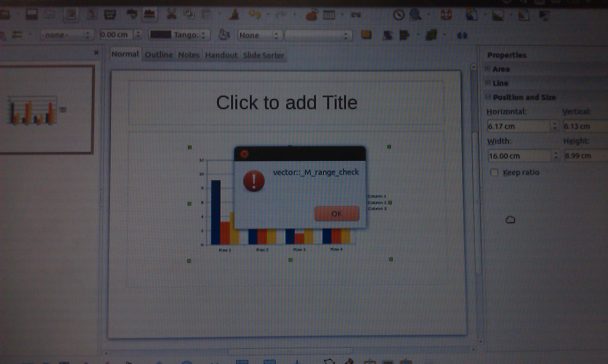This screenshot has width=608, height=364.
Task: Click the Alignment icon
Action: click(x=404, y=35)
